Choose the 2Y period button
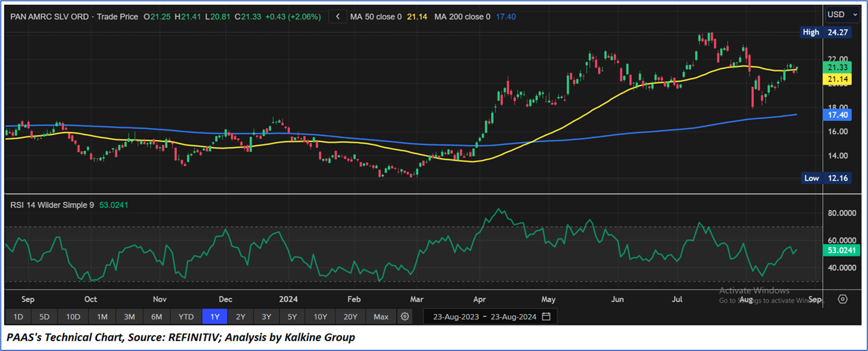 pyautogui.click(x=241, y=316)
